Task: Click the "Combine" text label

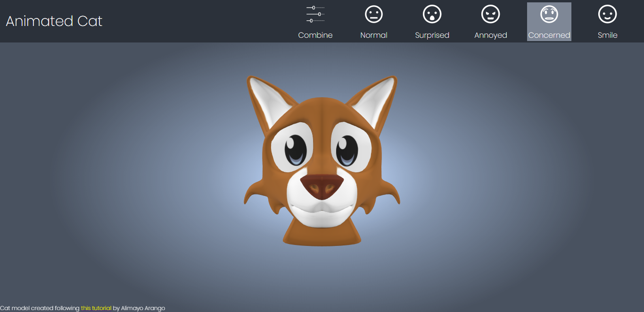Action: pyautogui.click(x=315, y=35)
